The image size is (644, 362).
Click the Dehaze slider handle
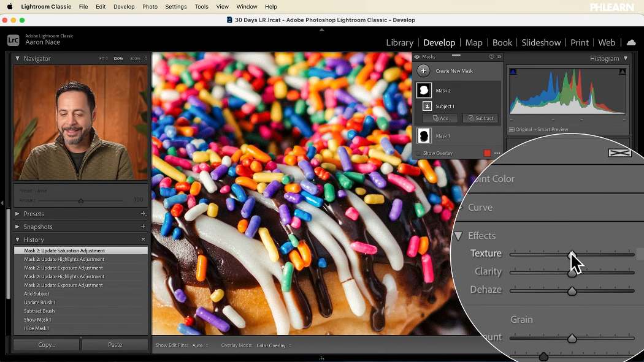coord(572,291)
